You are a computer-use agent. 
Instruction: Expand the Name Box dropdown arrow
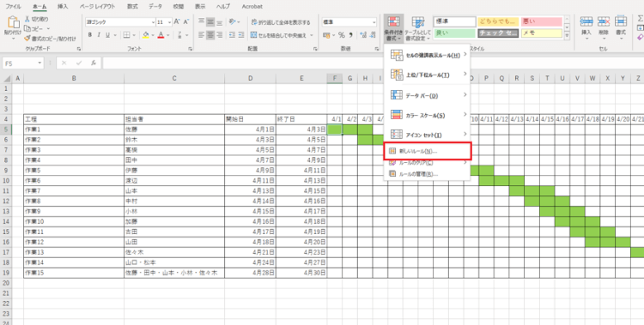pos(39,63)
